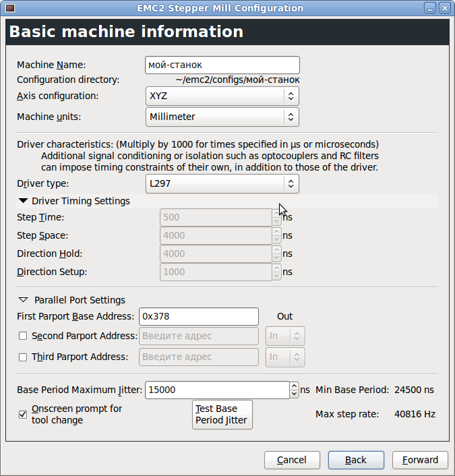455x476 pixels.
Task: Increase Direction Setup with up arrow
Action: point(276,268)
